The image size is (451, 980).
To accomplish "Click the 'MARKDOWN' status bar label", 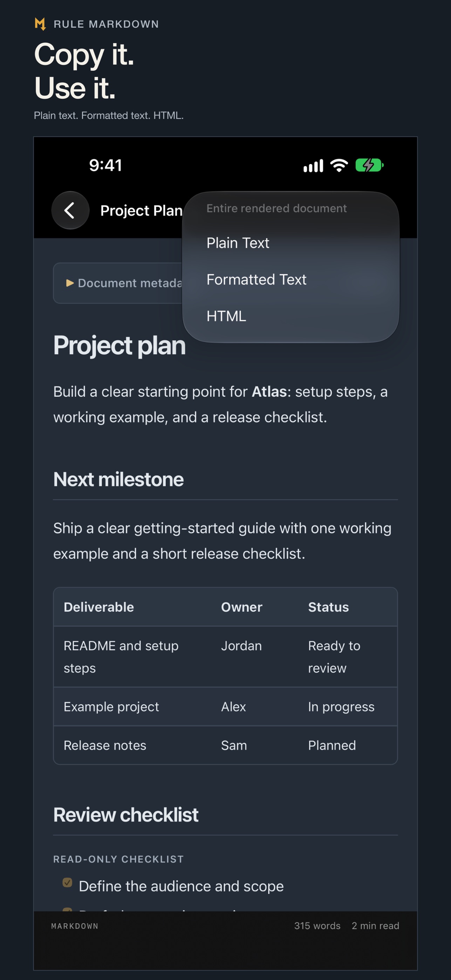I will click(x=75, y=926).
